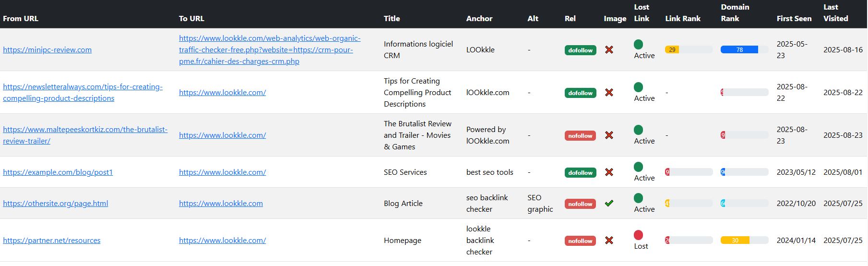Image resolution: width=868 pixels, height=266 pixels.
Task: Click the dofollow badge in newsletteralways.com row
Action: tap(580, 93)
